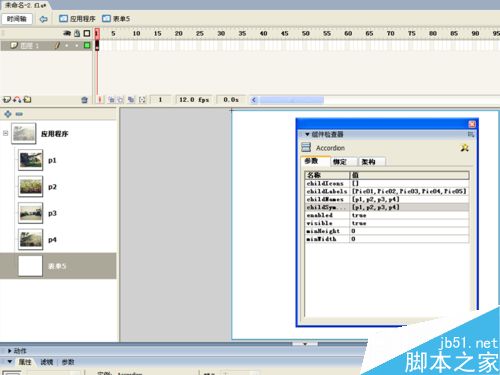Toggle show all layers as outlines
The width and height of the screenshot is (500, 375).
coord(87,33)
